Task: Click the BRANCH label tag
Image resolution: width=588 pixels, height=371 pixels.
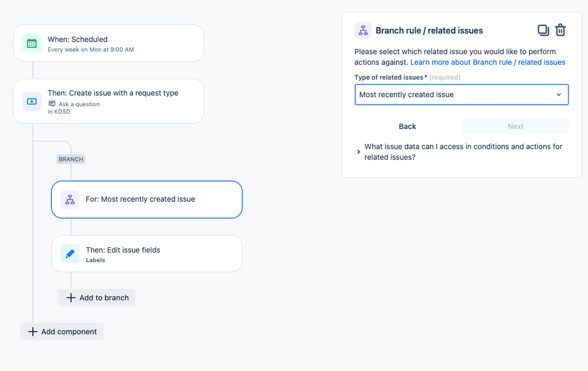Action: (x=71, y=159)
